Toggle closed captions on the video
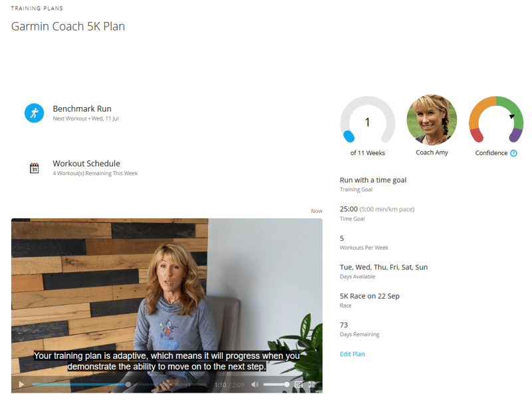532x416 pixels. click(x=299, y=385)
